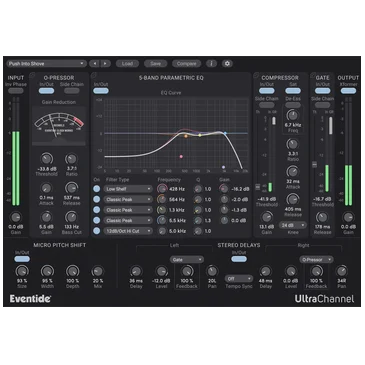The height and width of the screenshot is (365, 365).
Task: Toggle O-Pressor Side Chain switch
Action: click(x=71, y=91)
